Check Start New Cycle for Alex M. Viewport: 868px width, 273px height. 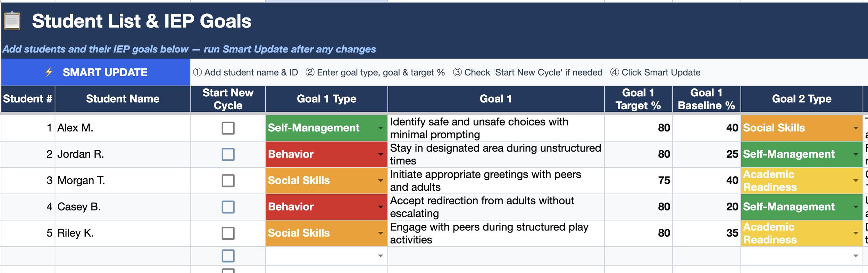[228, 128]
